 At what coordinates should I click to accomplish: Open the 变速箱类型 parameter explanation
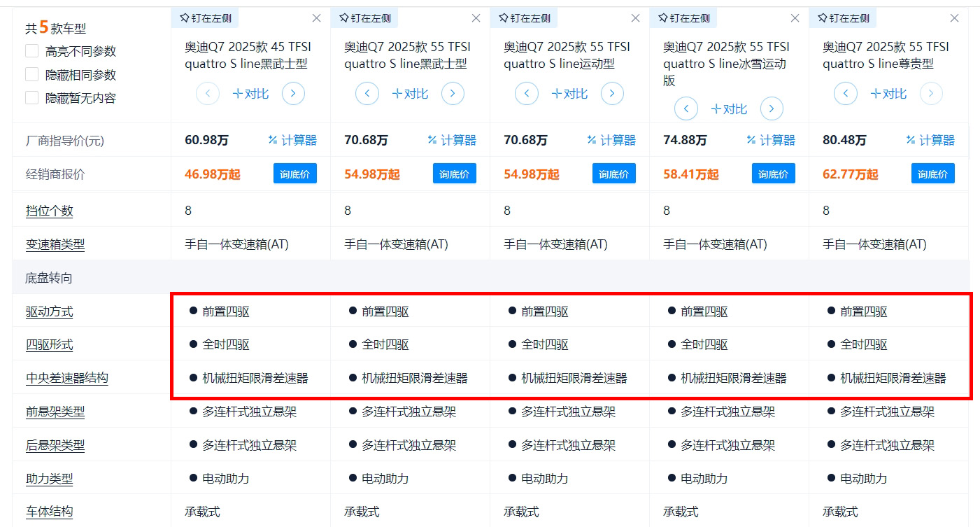(x=55, y=244)
